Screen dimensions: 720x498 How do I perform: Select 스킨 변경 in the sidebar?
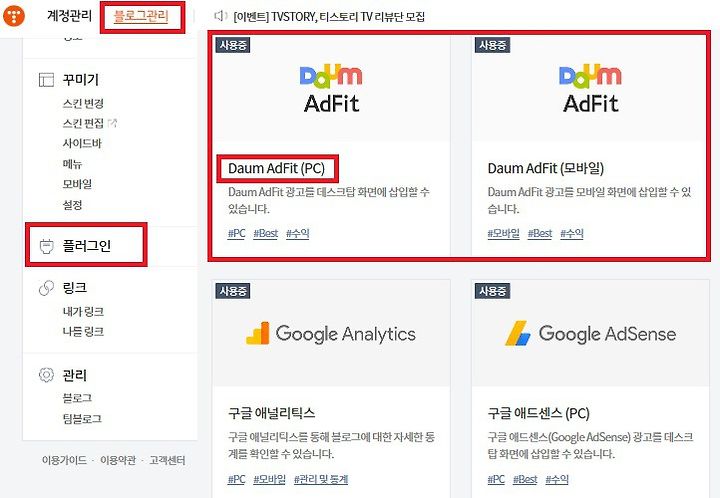pyautogui.click(x=83, y=103)
